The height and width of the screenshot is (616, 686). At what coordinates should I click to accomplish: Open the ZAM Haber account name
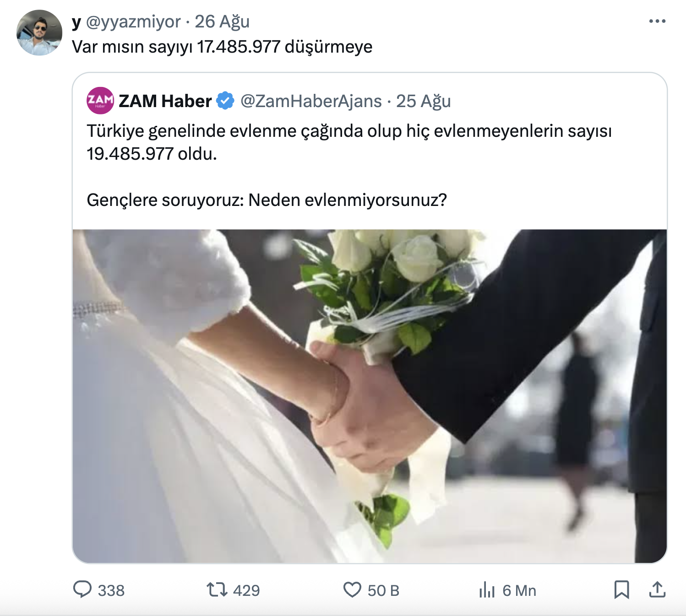[165, 101]
